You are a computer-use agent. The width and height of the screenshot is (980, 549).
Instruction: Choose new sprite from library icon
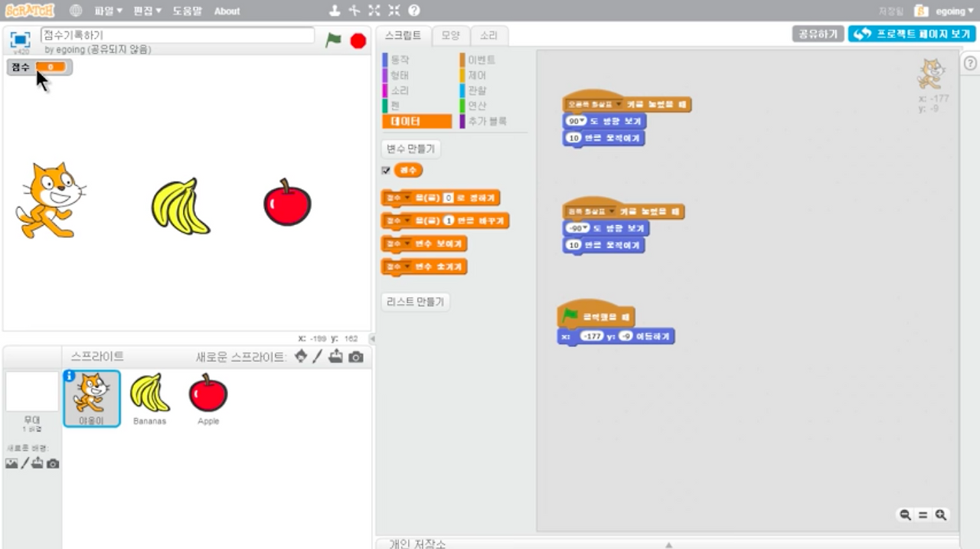coord(301,357)
